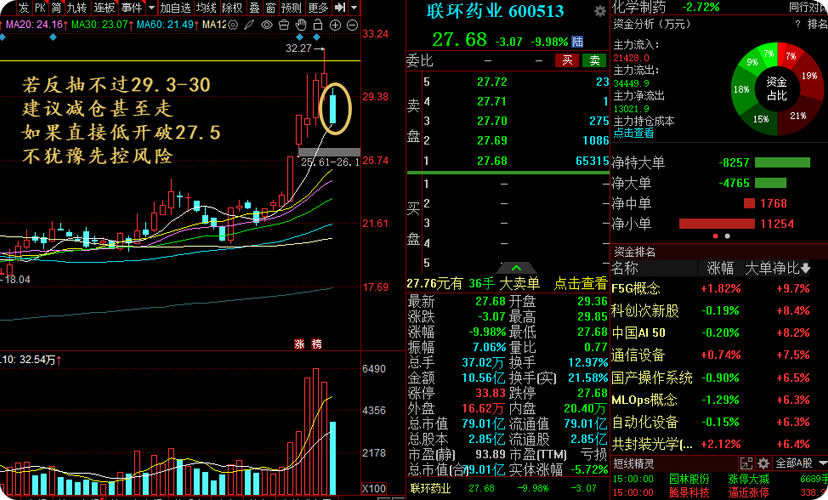Open the chart settings gear icon
This screenshot has height=500, width=828.
(x=233, y=25)
